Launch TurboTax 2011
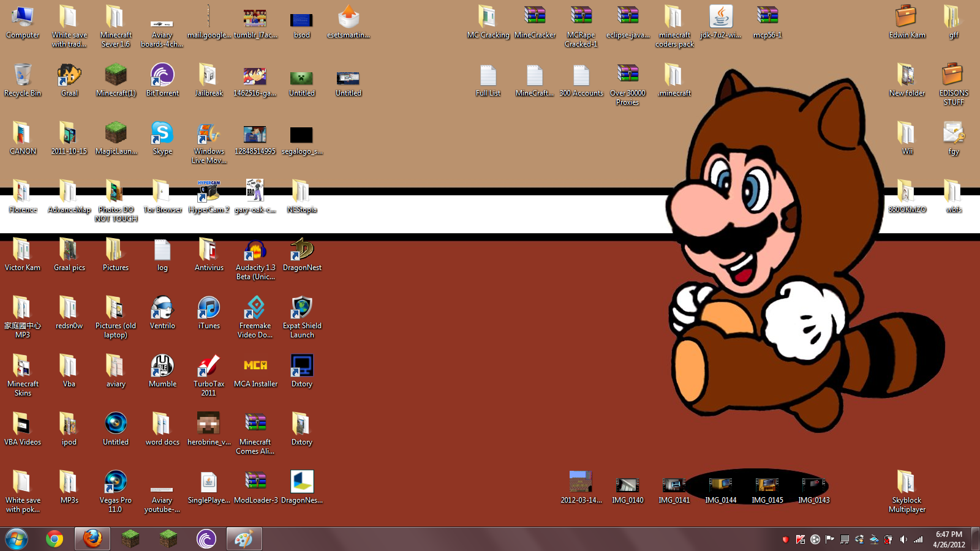This screenshot has width=980, height=551. (209, 367)
